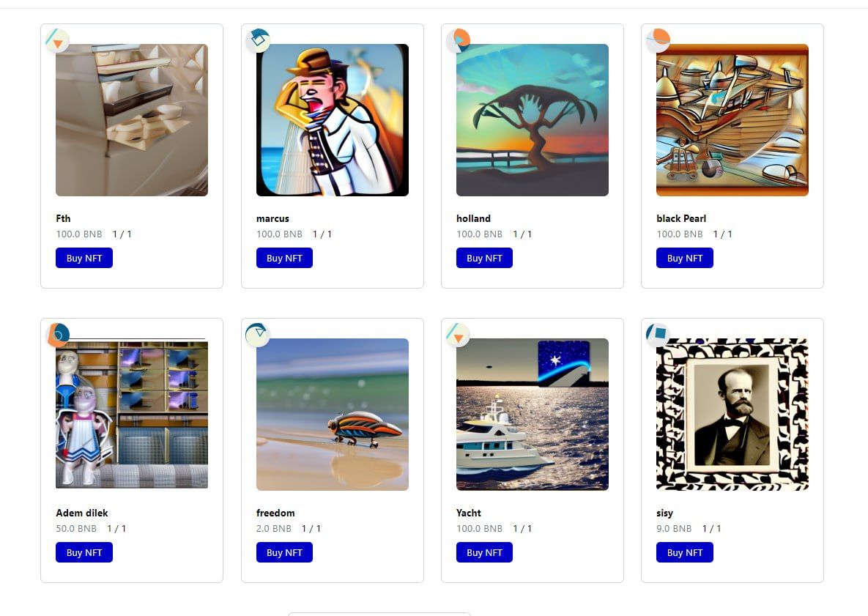Image resolution: width=868 pixels, height=616 pixels.
Task: Open the creator avatar on Yacht card
Action: (458, 335)
